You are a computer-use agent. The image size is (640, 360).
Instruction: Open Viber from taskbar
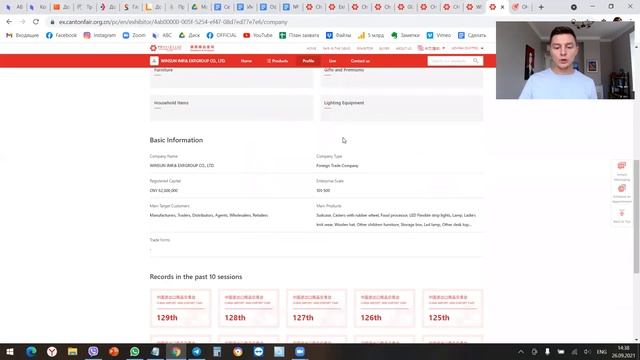pyautogui.click(x=93, y=351)
